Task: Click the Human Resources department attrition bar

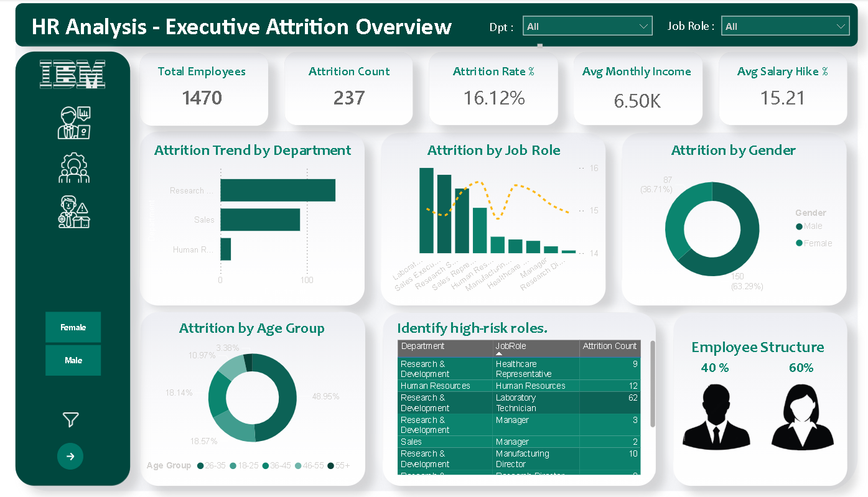Action: coord(225,249)
